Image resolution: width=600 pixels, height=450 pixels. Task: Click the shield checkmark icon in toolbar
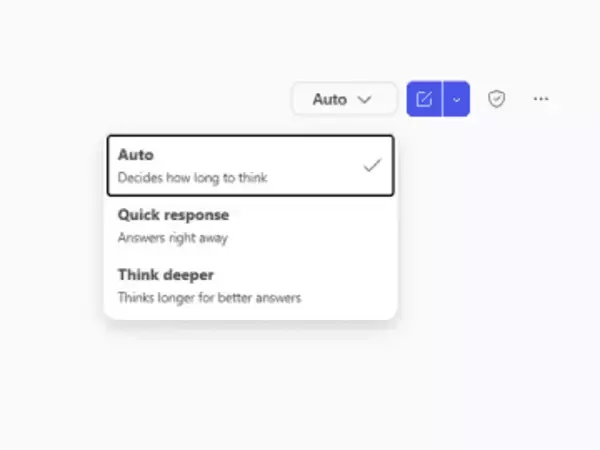[496, 99]
